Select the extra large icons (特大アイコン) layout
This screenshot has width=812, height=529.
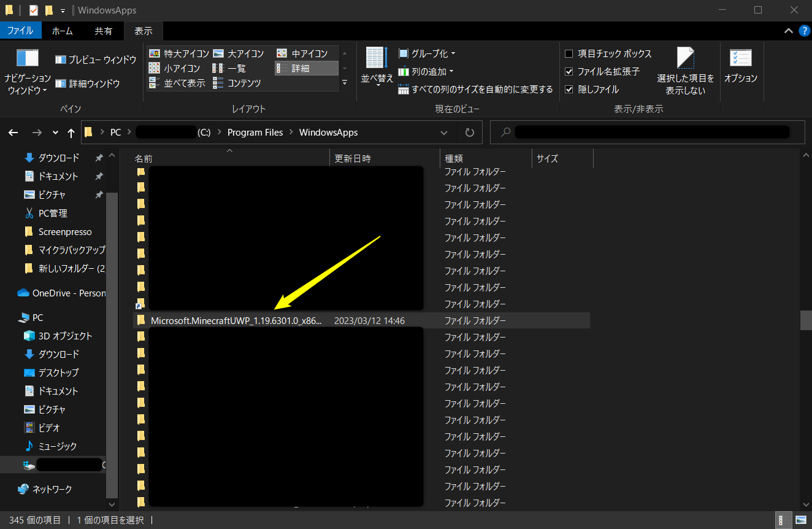tap(179, 53)
